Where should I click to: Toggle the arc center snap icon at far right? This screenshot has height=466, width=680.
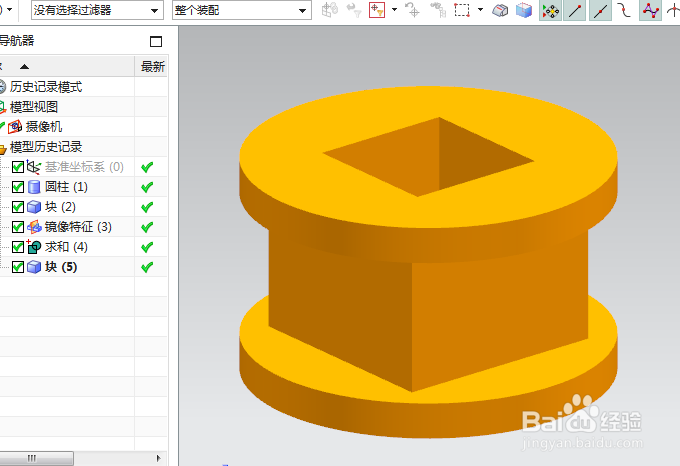[x=673, y=10]
